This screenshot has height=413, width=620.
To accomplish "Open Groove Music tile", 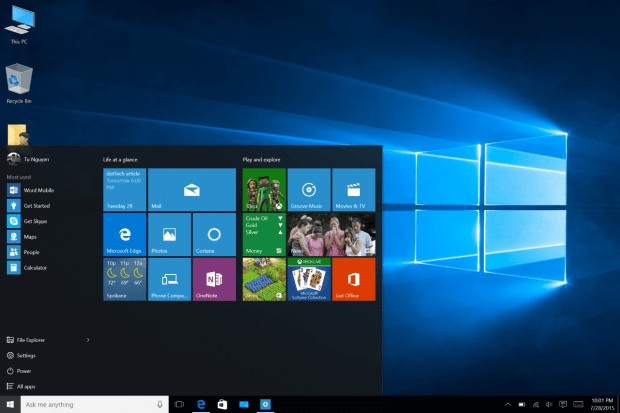I will pyautogui.click(x=309, y=190).
